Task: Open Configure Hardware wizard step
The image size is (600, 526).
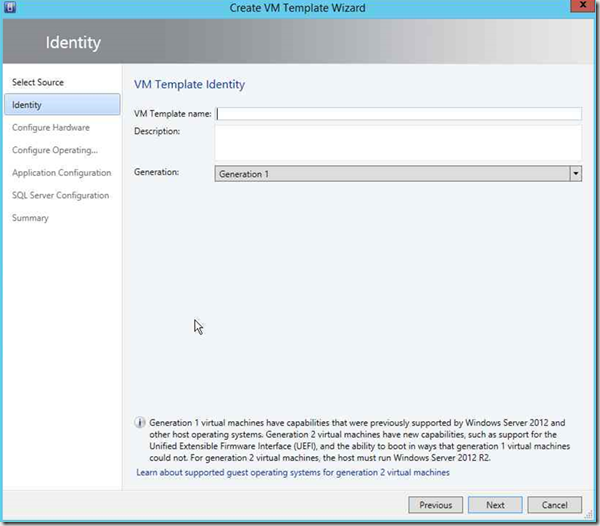Action: [50, 128]
